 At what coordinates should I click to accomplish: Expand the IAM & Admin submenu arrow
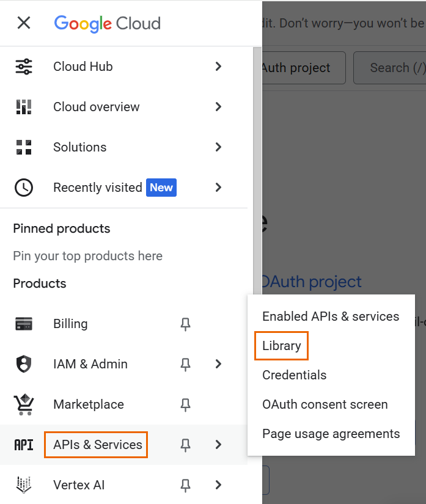[218, 364]
